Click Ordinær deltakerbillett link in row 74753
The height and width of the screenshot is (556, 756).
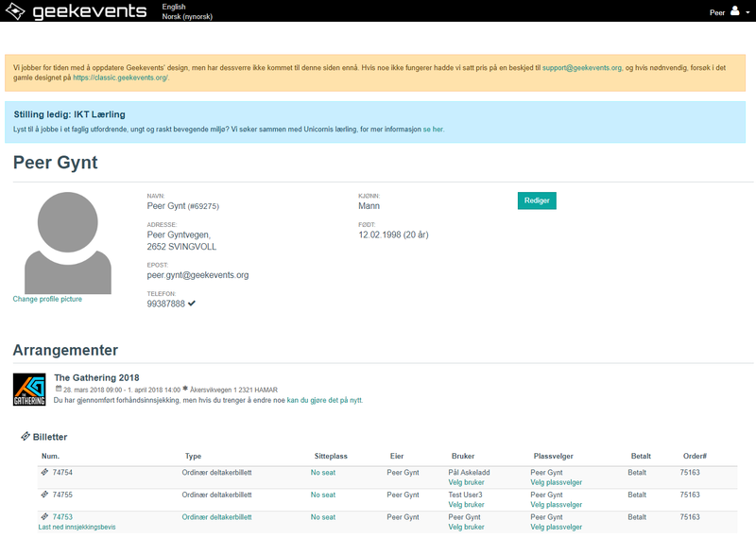pyautogui.click(x=216, y=517)
